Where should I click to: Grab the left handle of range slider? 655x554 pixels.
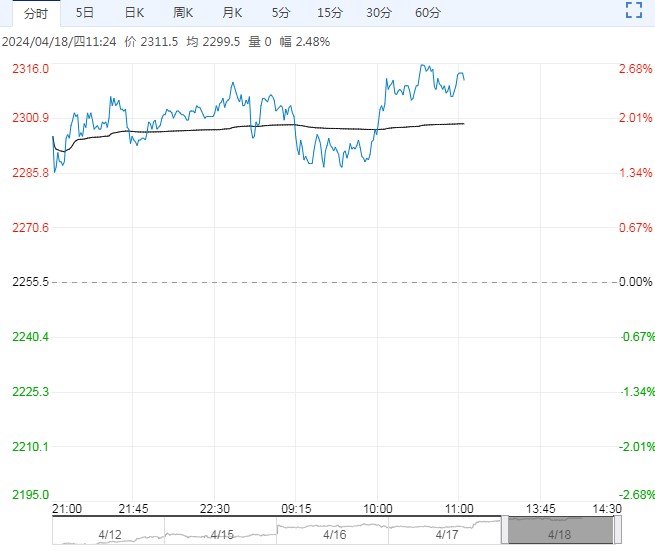coord(505,531)
